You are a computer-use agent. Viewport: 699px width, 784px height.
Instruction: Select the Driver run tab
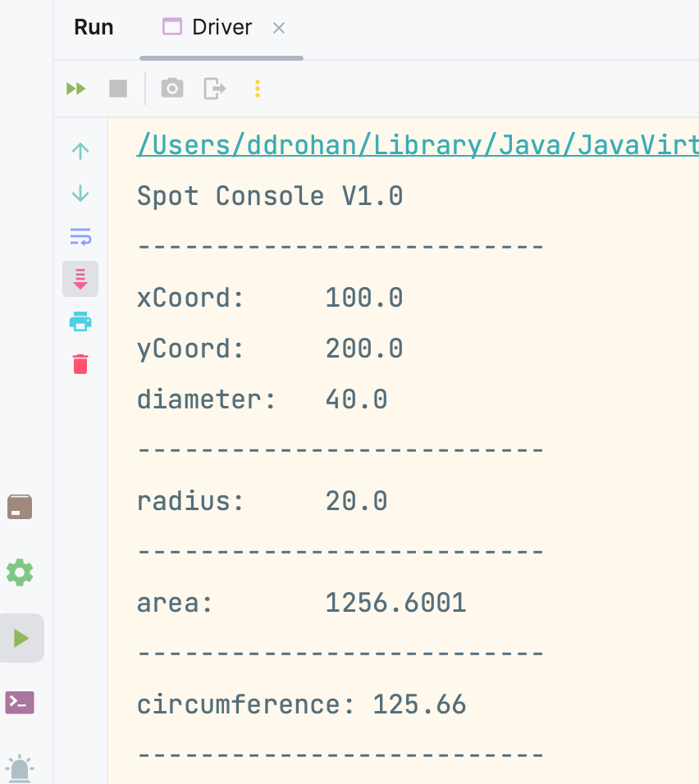click(209, 27)
